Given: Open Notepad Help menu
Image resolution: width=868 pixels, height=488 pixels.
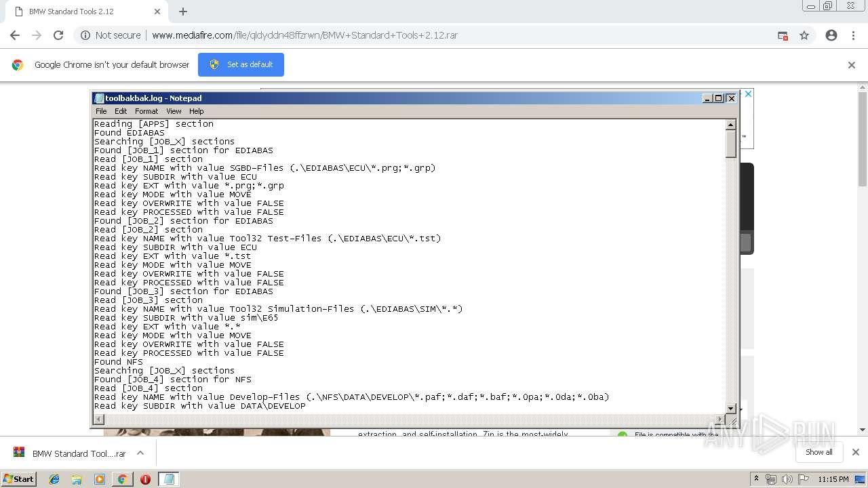Looking at the screenshot, I should (x=197, y=111).
